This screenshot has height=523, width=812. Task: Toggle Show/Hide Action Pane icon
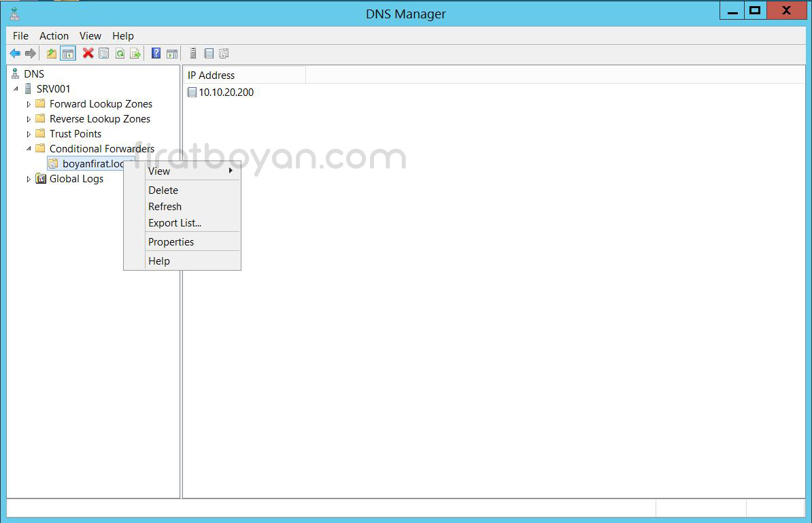[x=172, y=53]
